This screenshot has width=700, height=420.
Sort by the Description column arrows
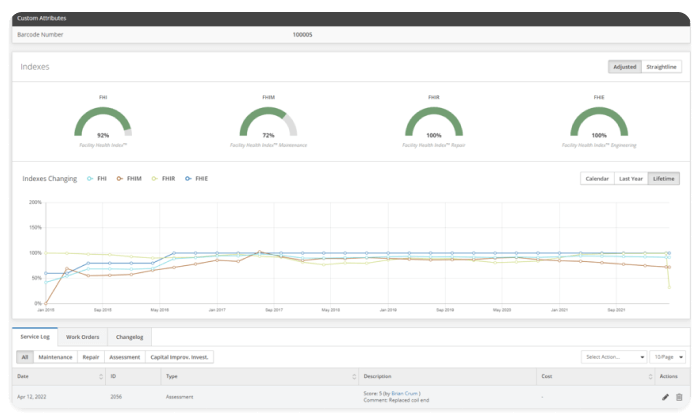click(531, 376)
